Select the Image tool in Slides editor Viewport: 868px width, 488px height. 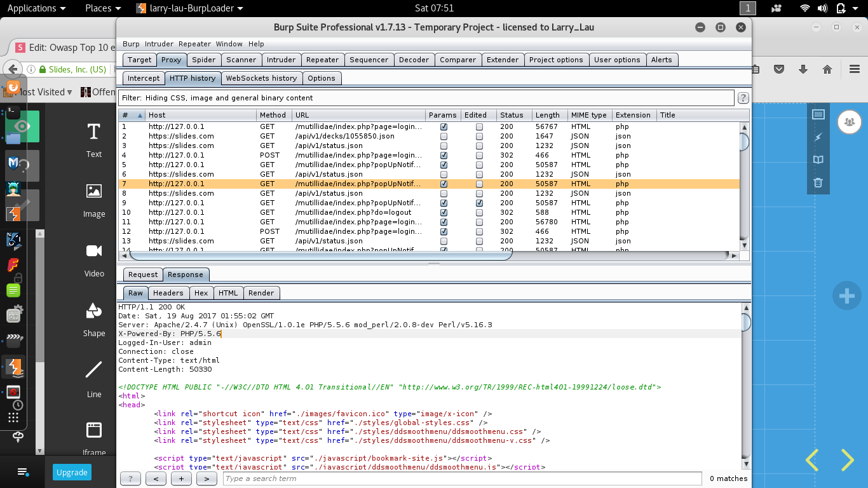(94, 200)
